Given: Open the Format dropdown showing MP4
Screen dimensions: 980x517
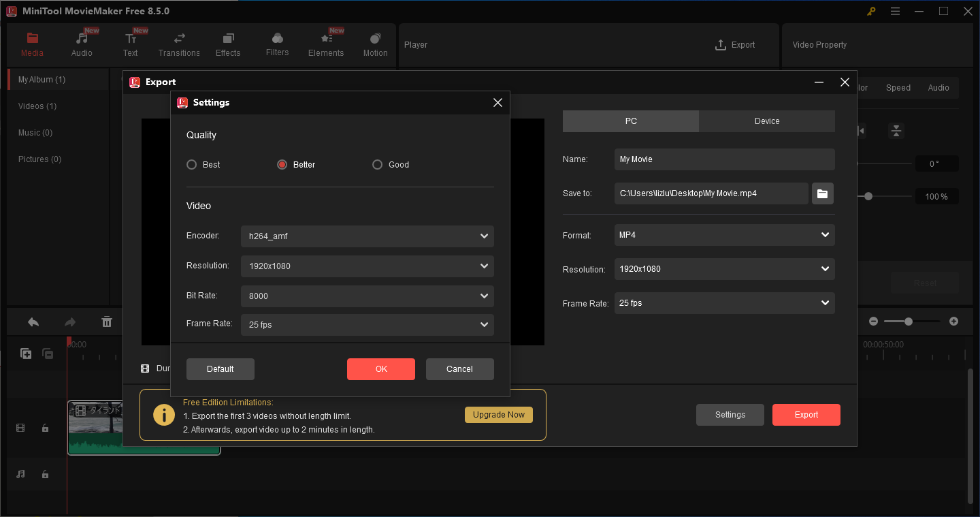Looking at the screenshot, I should pyautogui.click(x=724, y=235).
